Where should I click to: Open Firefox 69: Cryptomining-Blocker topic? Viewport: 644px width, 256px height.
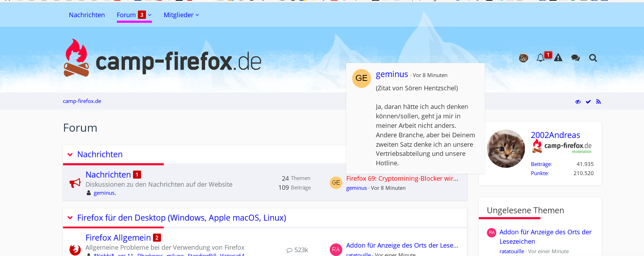coord(402,178)
